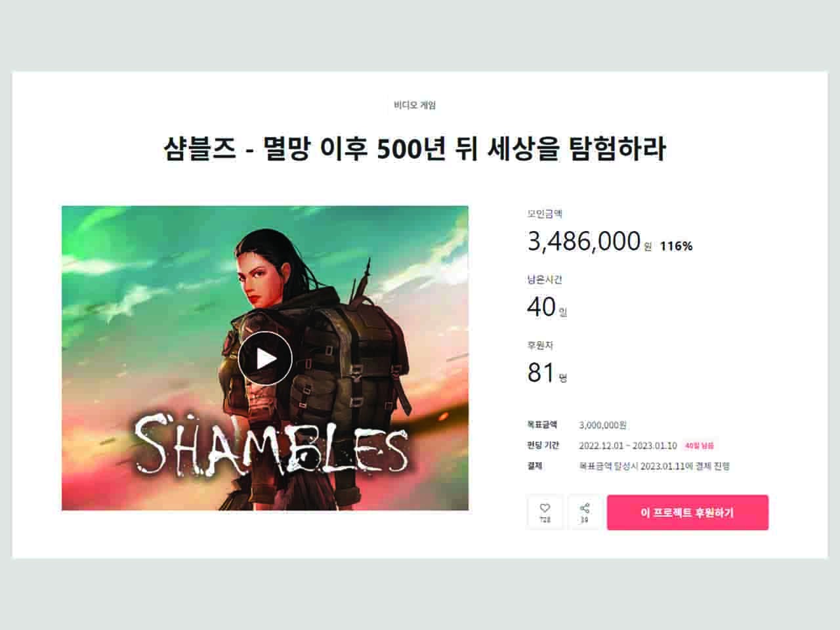Click the 2023.01.11 payment schedule text
This screenshot has height=630, width=840.
click(x=654, y=466)
